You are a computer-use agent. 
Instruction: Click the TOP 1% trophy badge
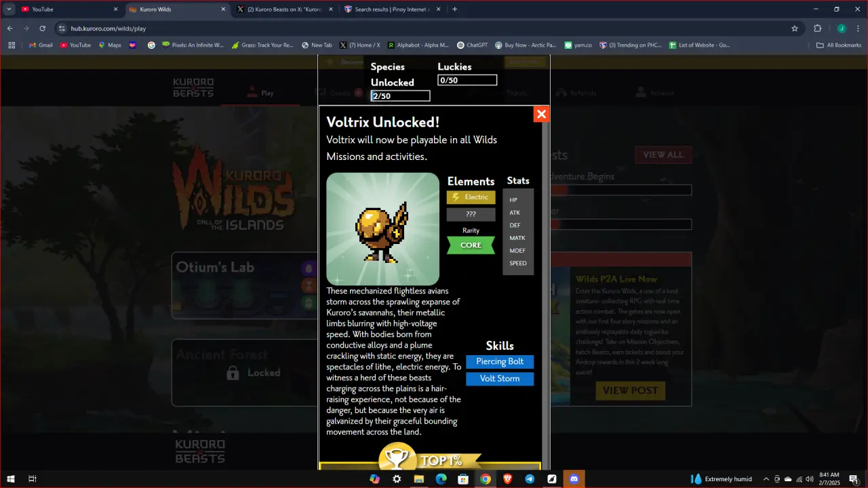coord(430,457)
